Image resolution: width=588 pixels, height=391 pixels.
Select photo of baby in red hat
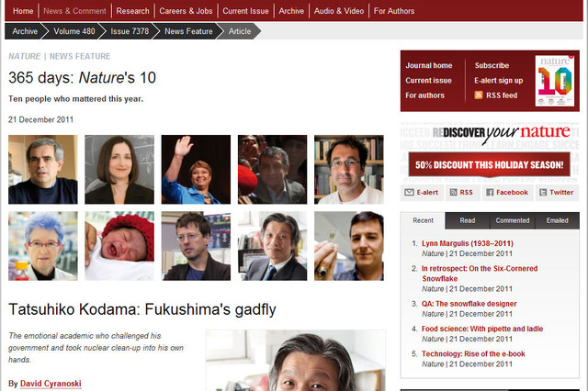pyautogui.click(x=119, y=246)
